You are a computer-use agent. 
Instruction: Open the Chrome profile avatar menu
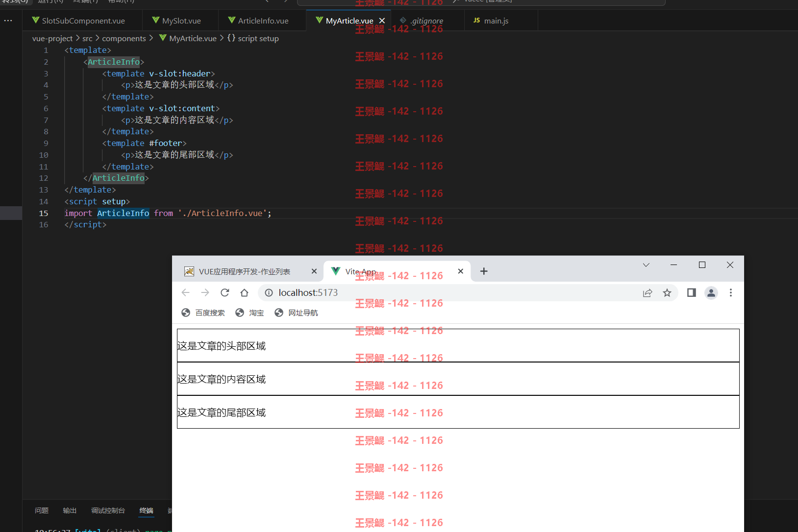click(x=711, y=292)
